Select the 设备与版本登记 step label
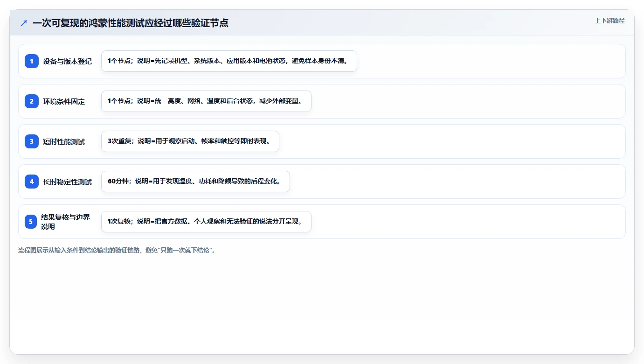The height and width of the screenshot is (364, 644). click(x=67, y=61)
